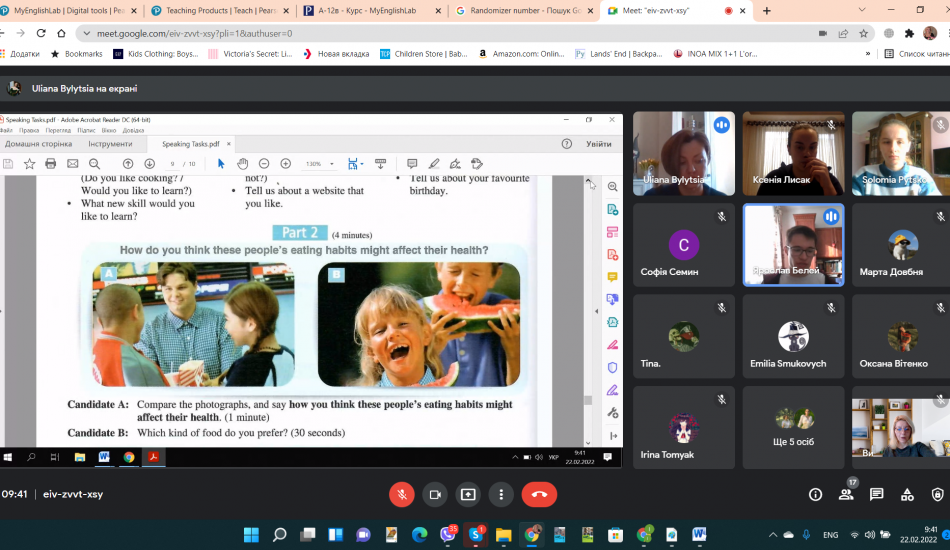The width and height of the screenshot is (950, 550).
Task: Expand the system tray hidden icons
Action: click(x=773, y=534)
